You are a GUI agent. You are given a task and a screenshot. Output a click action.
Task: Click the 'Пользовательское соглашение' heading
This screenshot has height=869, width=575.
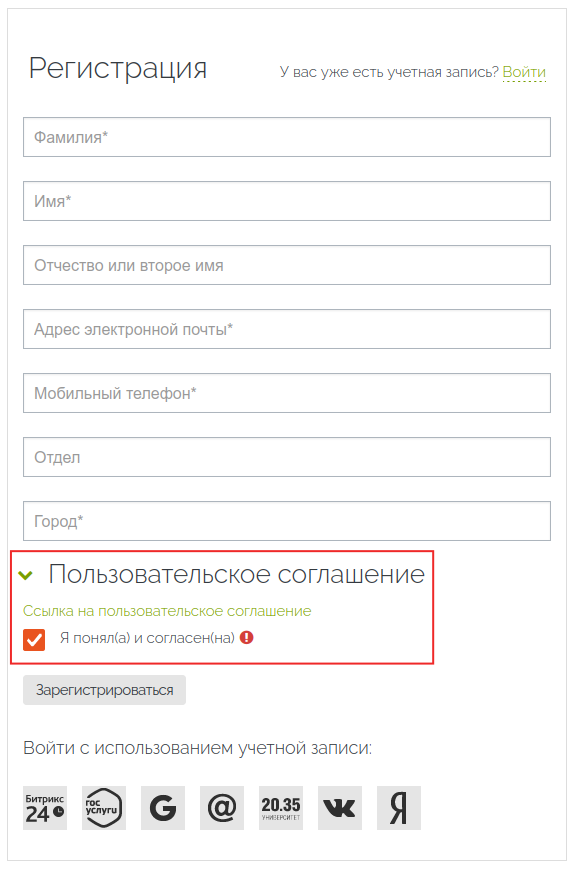[237, 574]
